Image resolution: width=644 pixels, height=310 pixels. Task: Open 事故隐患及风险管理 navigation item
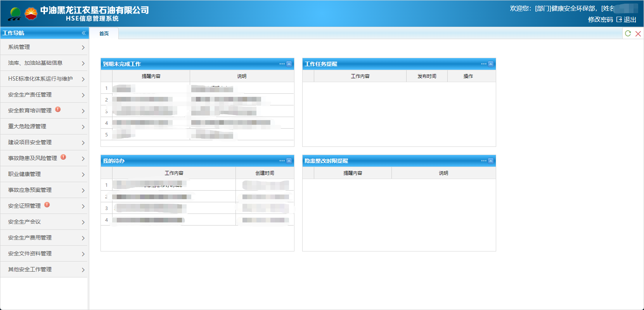44,158
